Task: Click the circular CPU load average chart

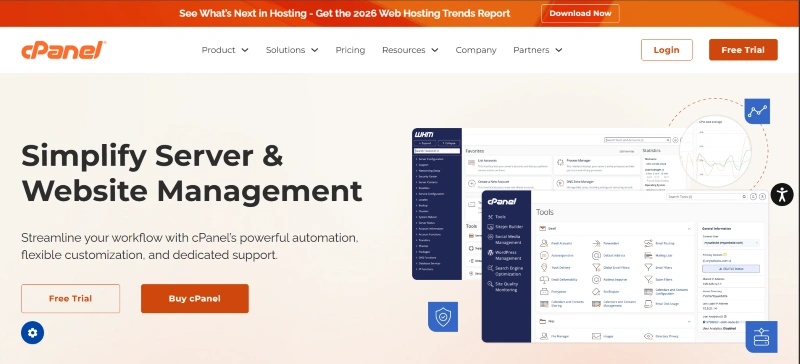Action: coord(715,150)
